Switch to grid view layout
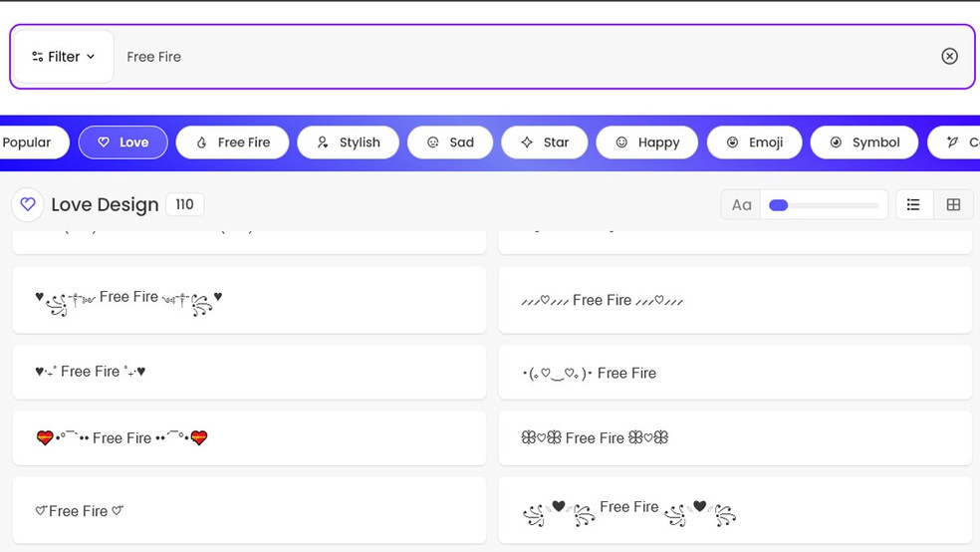Screen dimensions: 980x552 coord(953,204)
